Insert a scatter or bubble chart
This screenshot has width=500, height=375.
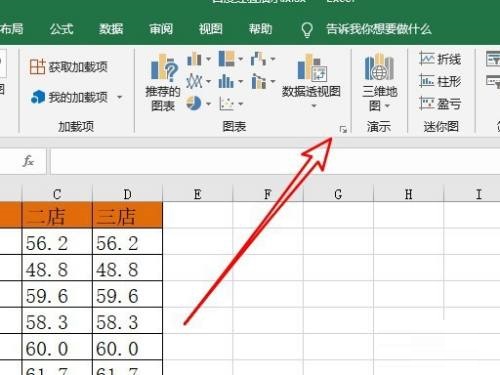pyautogui.click(x=226, y=103)
